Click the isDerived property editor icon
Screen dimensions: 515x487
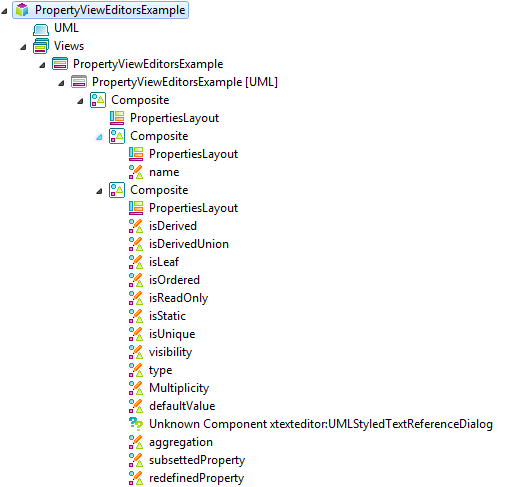point(136,226)
